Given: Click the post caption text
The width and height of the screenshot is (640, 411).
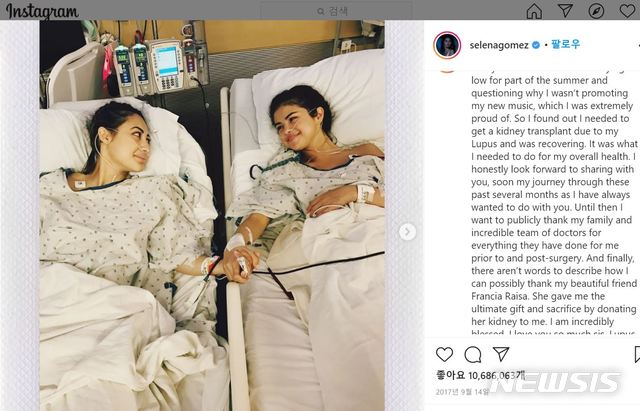Looking at the screenshot, I should coord(554,203).
